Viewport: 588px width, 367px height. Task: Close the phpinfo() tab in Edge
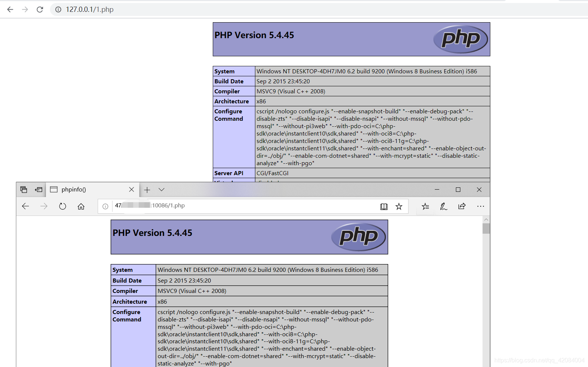click(131, 190)
